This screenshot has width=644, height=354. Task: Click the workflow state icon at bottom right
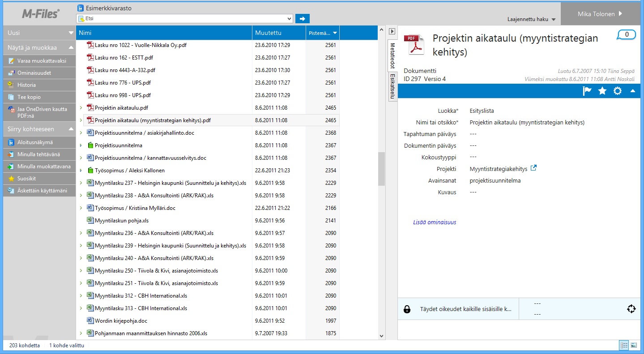coord(631,309)
